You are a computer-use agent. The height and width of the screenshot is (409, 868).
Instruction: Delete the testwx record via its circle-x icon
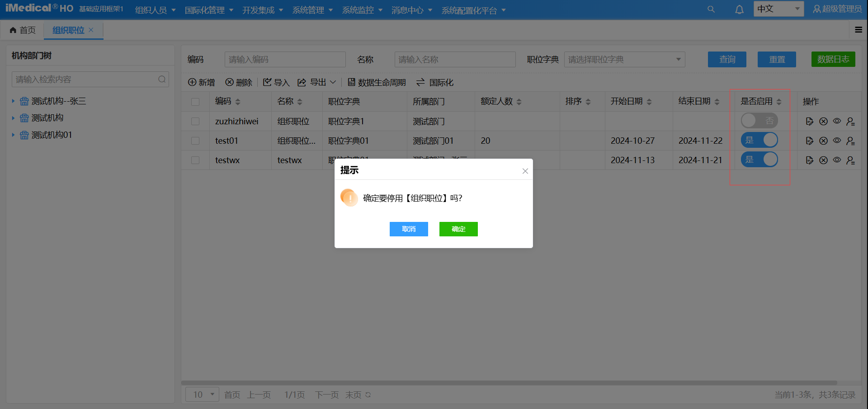coord(823,160)
